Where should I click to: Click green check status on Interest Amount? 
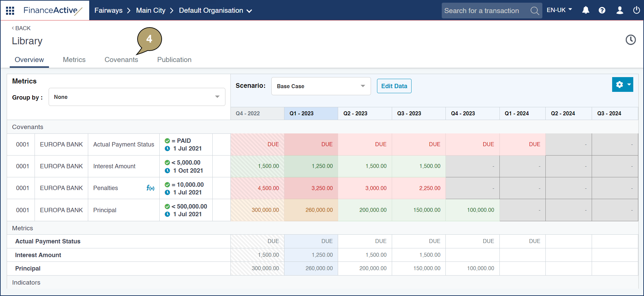[167, 163]
